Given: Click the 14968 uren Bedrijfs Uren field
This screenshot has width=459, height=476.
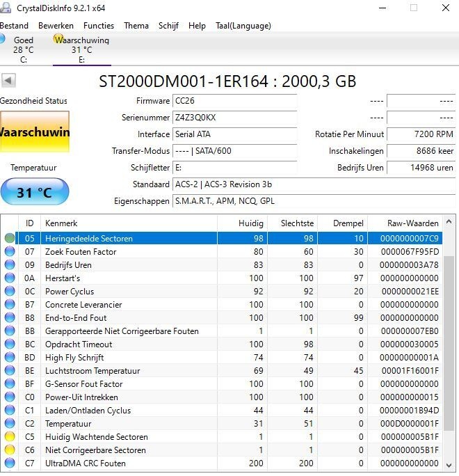Looking at the screenshot, I should pos(421,168).
